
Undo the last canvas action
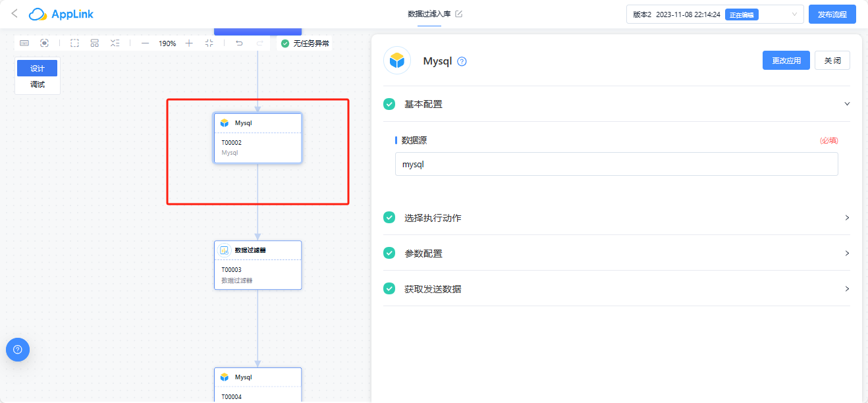click(239, 43)
